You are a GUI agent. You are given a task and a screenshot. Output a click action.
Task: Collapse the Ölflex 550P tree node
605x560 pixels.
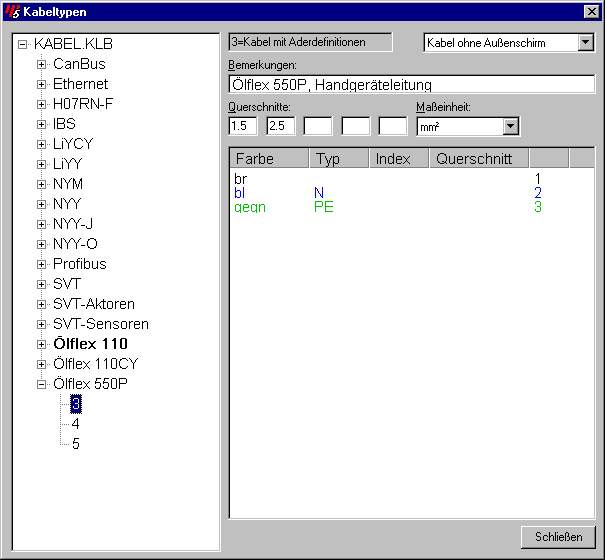41,384
